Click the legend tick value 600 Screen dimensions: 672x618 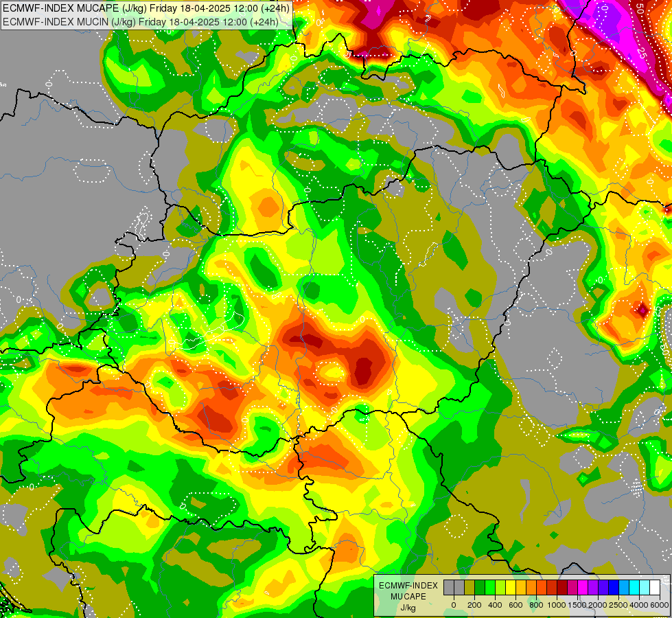pos(516,605)
